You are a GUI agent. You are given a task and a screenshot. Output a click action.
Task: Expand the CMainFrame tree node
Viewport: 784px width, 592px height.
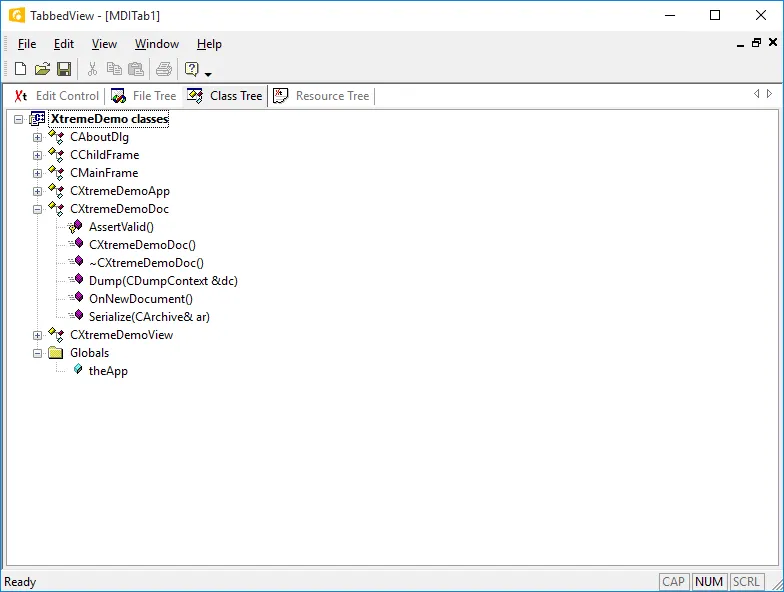[38, 174]
